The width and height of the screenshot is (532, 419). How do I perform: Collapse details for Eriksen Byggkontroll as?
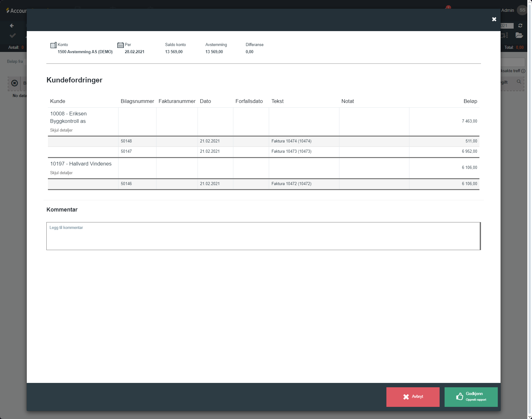coord(61,130)
